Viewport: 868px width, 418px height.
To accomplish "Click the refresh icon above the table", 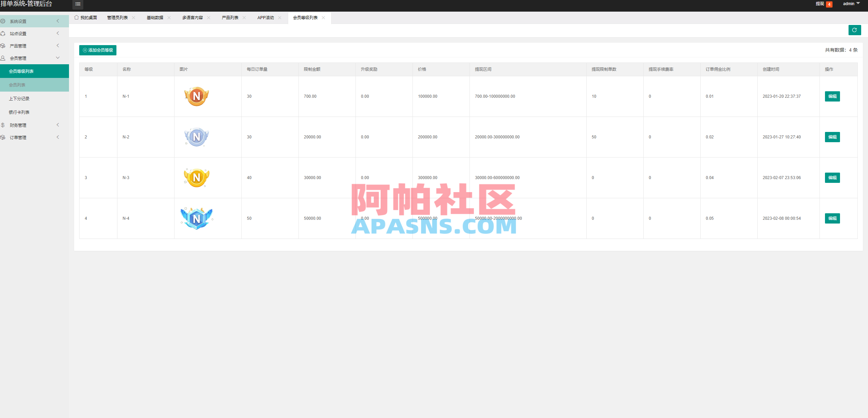I will pyautogui.click(x=855, y=30).
